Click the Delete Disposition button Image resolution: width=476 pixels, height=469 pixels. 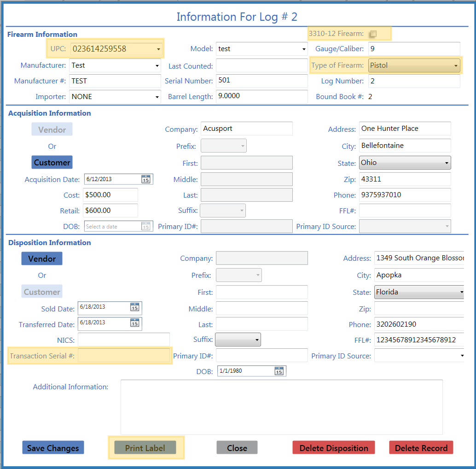pyautogui.click(x=334, y=448)
